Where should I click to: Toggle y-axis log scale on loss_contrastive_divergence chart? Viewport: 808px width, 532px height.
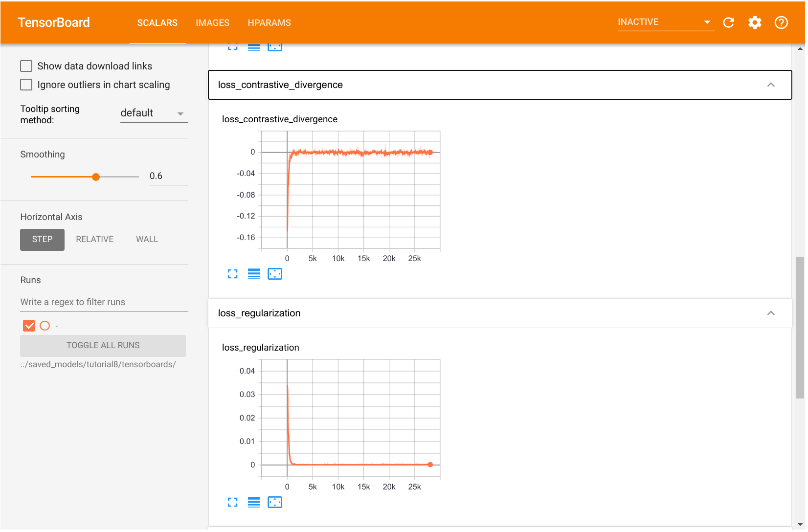pyautogui.click(x=254, y=274)
